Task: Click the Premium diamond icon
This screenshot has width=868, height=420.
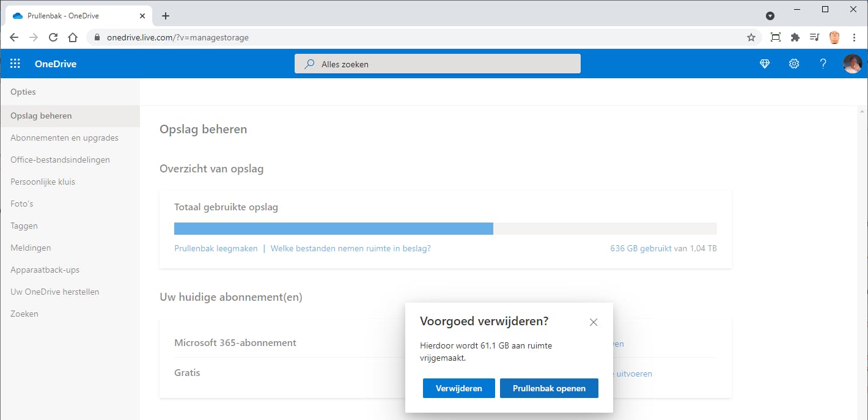Action: point(765,64)
